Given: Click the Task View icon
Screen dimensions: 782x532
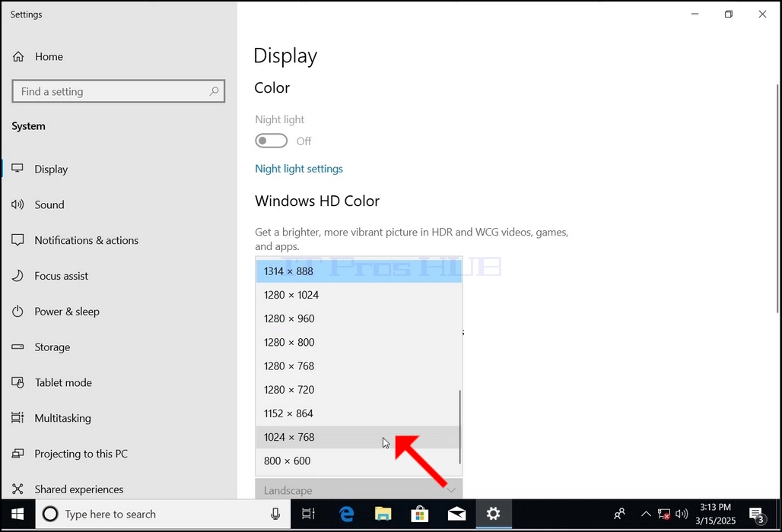Looking at the screenshot, I should coord(308,514).
